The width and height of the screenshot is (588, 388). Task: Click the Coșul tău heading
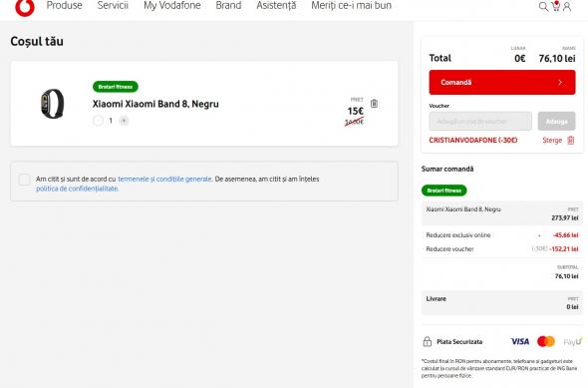coord(37,41)
